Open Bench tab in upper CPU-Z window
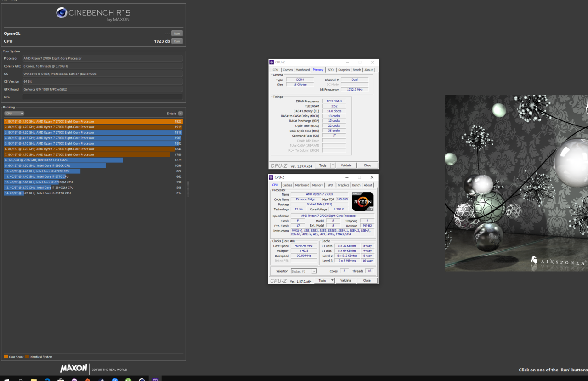Viewport: 588px width, 381px height. point(357,70)
